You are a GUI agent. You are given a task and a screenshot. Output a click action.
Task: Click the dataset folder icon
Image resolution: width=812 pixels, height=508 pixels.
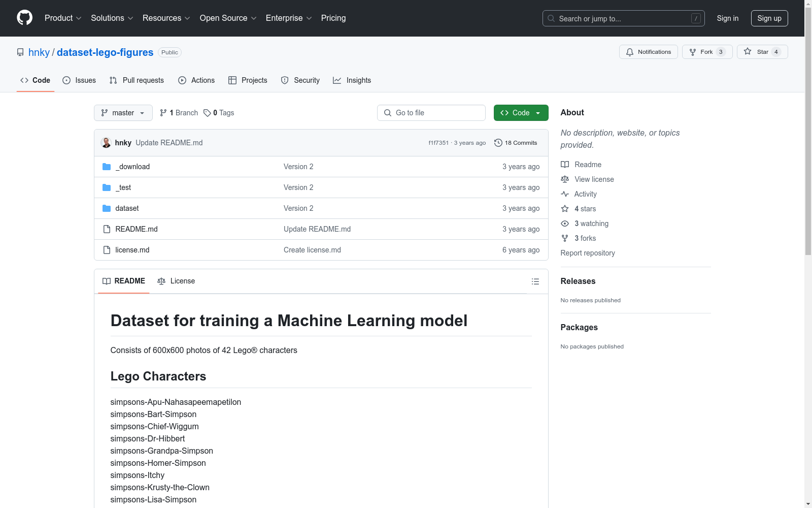click(x=107, y=208)
